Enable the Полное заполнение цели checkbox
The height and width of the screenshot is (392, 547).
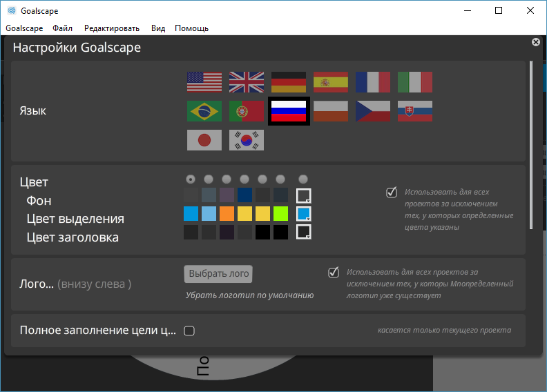(x=189, y=331)
